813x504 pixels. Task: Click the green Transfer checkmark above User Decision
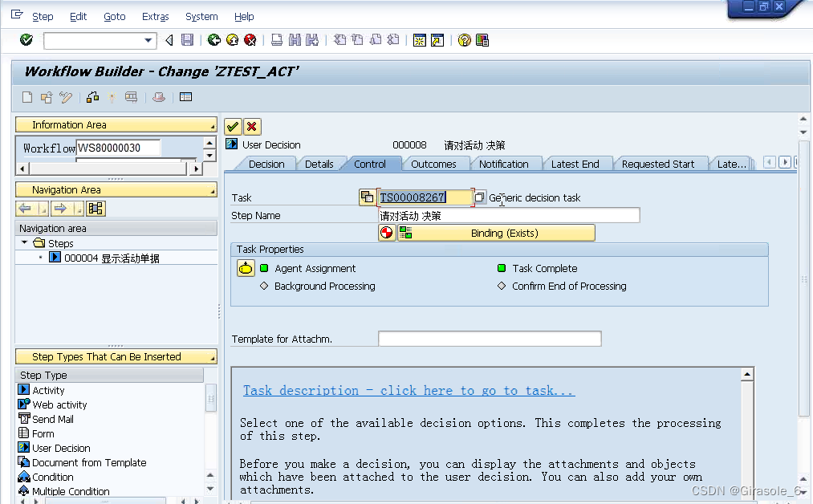[233, 127]
